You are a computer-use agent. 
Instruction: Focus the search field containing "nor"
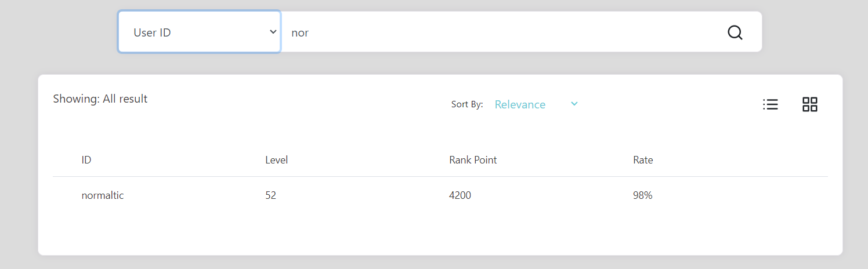click(499, 32)
